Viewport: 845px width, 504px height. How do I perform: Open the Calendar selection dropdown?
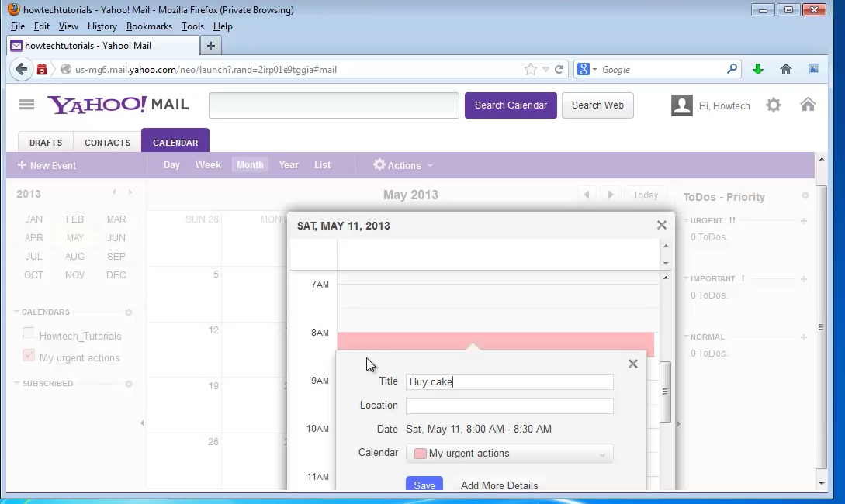[509, 454]
